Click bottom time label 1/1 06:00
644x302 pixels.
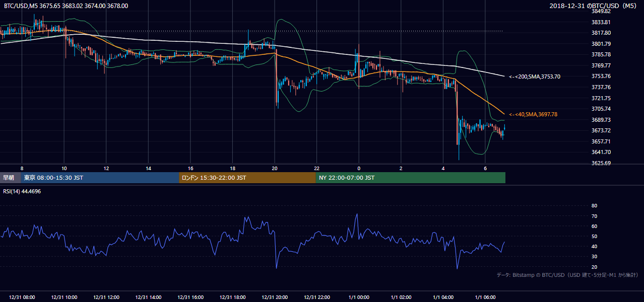485,297
